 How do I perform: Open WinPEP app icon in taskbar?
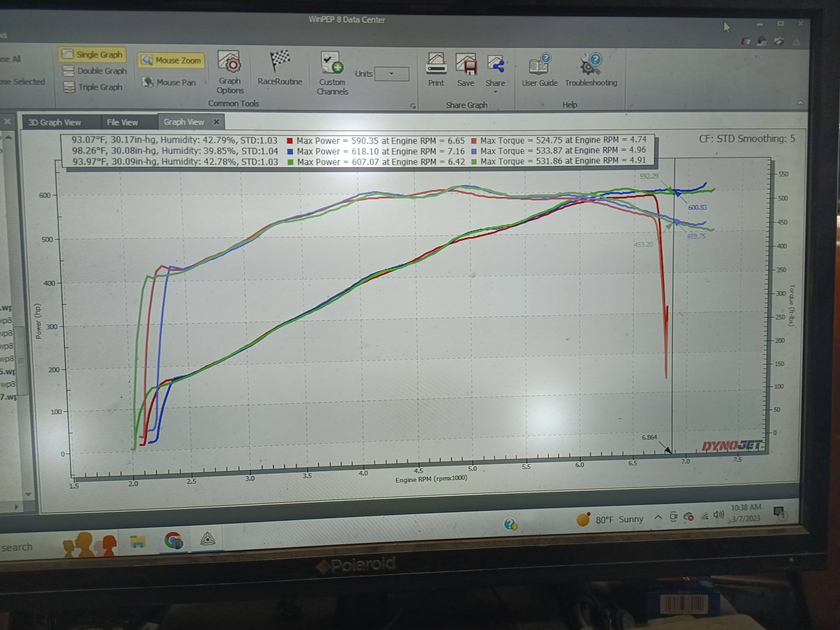pos(208,539)
